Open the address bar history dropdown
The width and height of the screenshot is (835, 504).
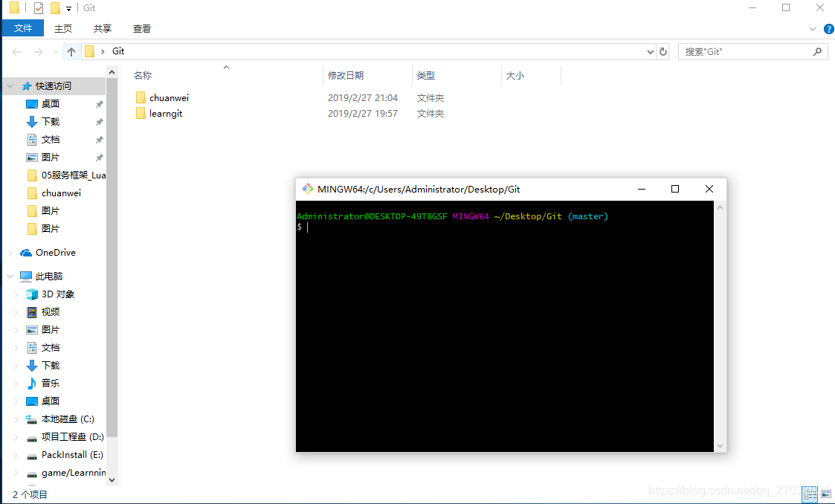650,51
